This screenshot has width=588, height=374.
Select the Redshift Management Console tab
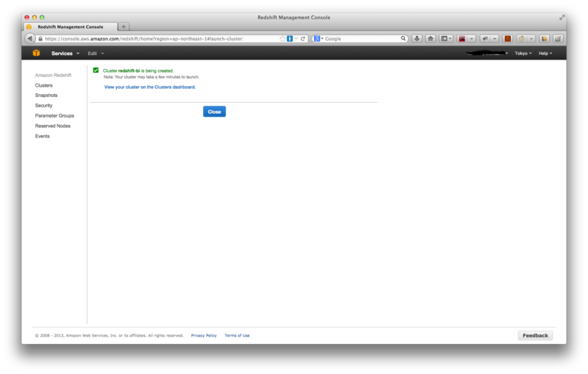click(x=71, y=26)
